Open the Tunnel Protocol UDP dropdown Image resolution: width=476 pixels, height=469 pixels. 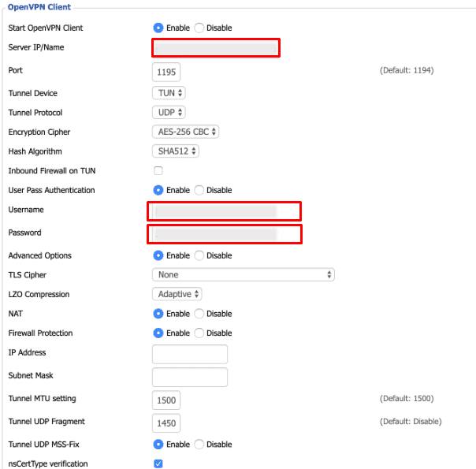pos(169,113)
